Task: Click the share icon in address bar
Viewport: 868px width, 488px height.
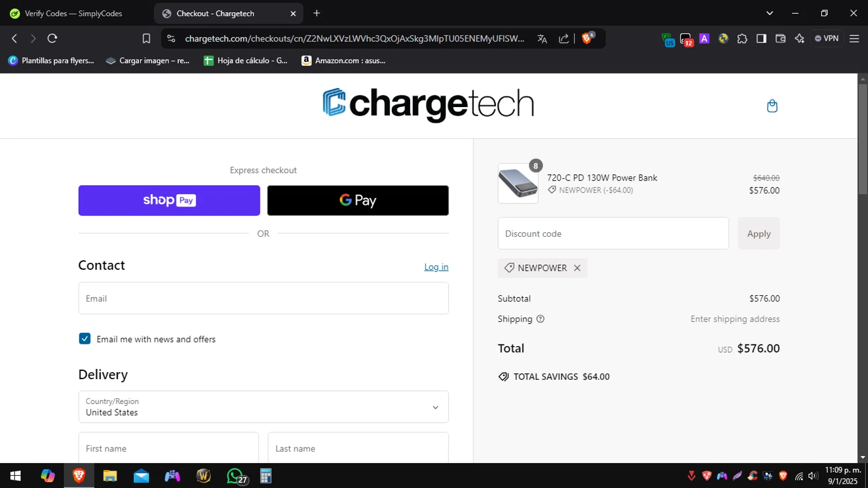Action: click(564, 39)
